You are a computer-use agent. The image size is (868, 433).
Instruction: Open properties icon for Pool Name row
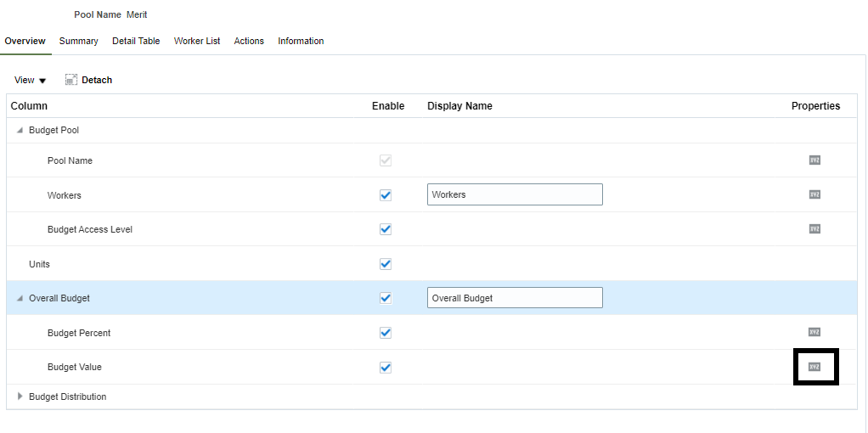(814, 160)
